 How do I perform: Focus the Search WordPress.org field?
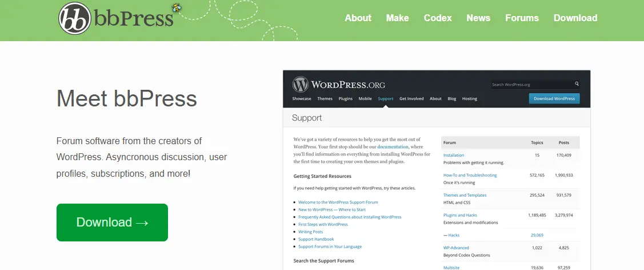531,85
